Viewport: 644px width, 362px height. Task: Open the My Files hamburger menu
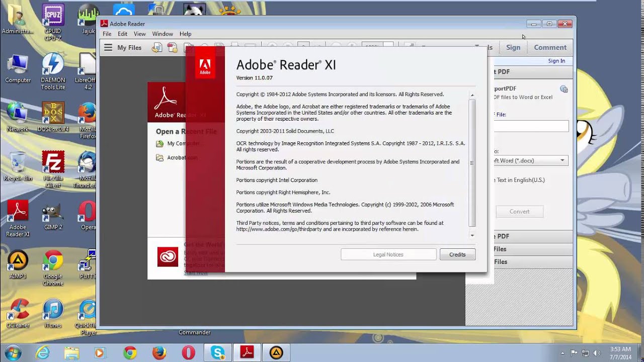point(108,47)
